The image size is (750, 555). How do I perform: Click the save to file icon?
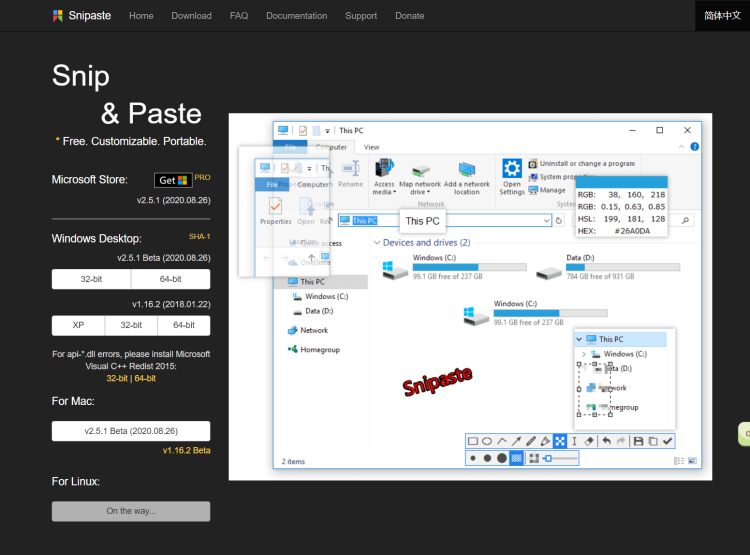(x=639, y=441)
